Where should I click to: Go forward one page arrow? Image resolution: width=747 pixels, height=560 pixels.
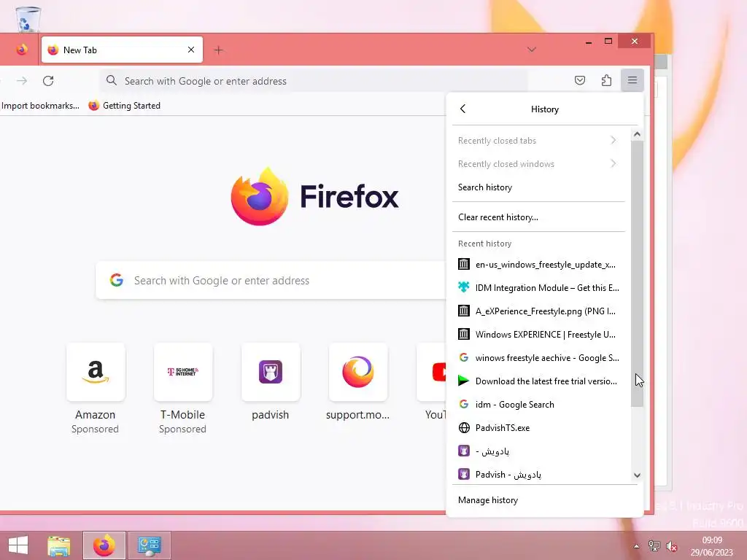(x=22, y=81)
